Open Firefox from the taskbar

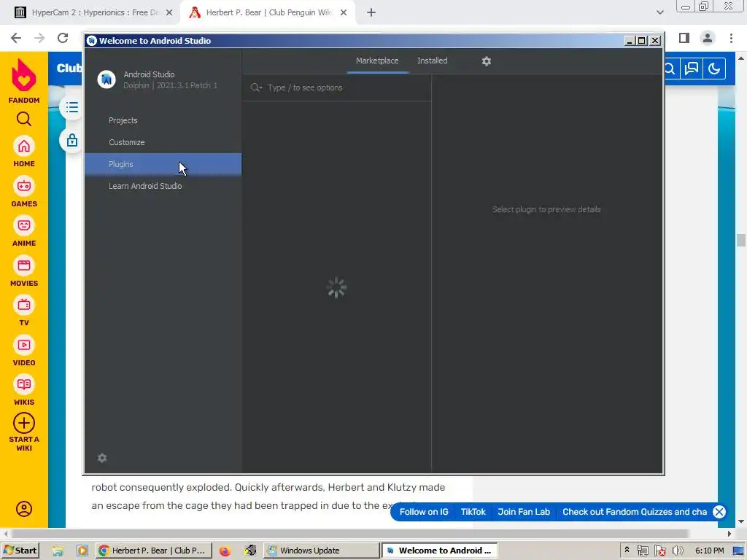[225, 551]
